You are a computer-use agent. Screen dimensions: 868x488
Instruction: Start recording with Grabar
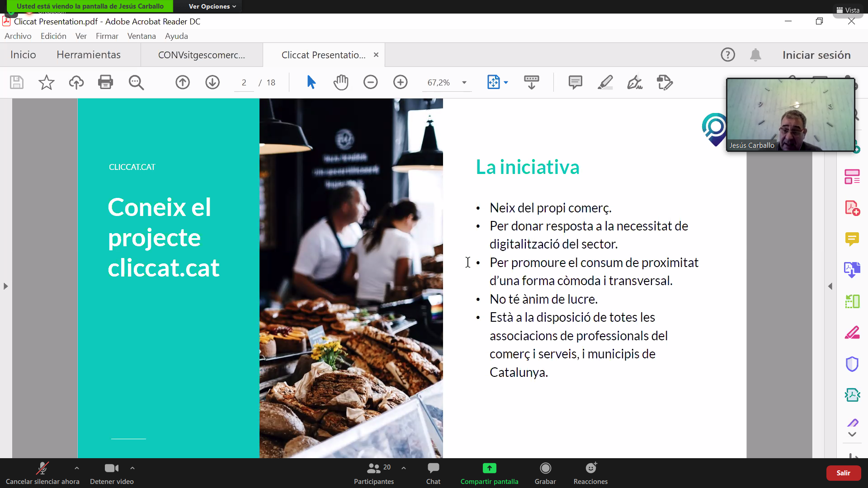[545, 473]
